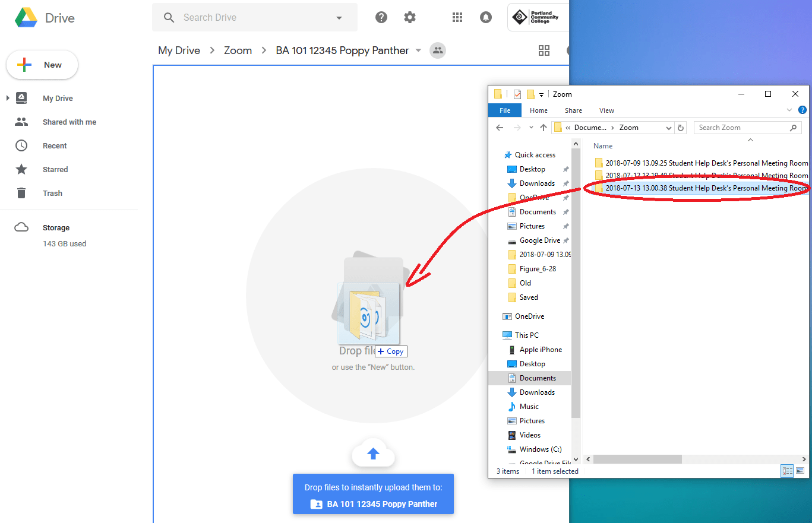Screen dimensions: 812x523
Task: Go to My Drive in the breadcrumb
Action: point(179,50)
